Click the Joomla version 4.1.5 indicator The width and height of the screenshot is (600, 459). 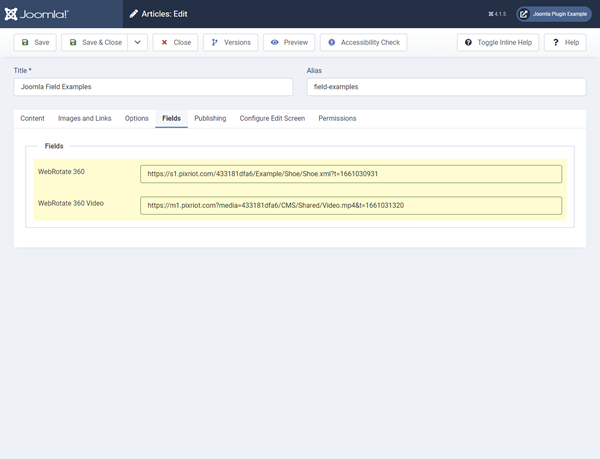click(497, 14)
